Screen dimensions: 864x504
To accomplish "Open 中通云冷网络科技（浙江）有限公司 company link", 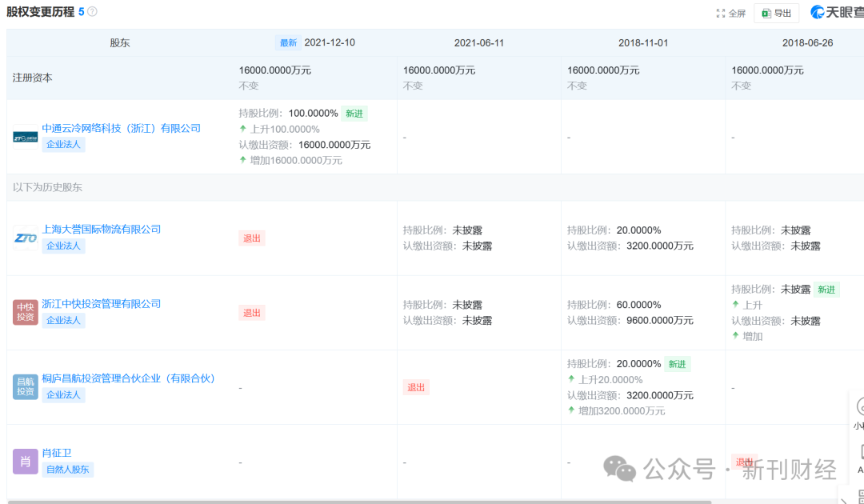I will [122, 128].
